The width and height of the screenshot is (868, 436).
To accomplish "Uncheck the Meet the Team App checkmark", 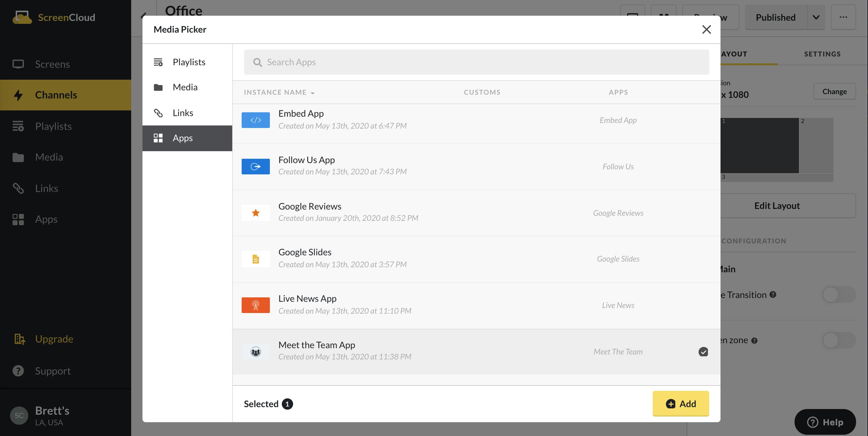I will 703,352.
